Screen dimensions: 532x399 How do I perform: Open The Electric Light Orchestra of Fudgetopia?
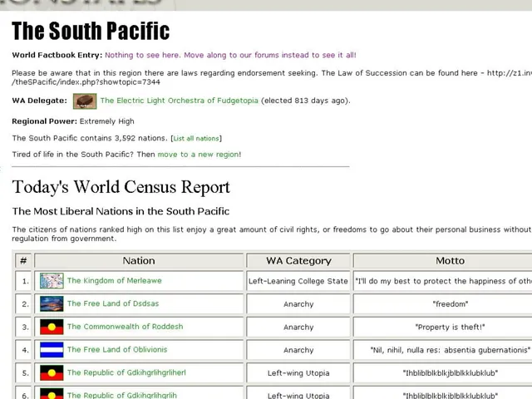180,101
